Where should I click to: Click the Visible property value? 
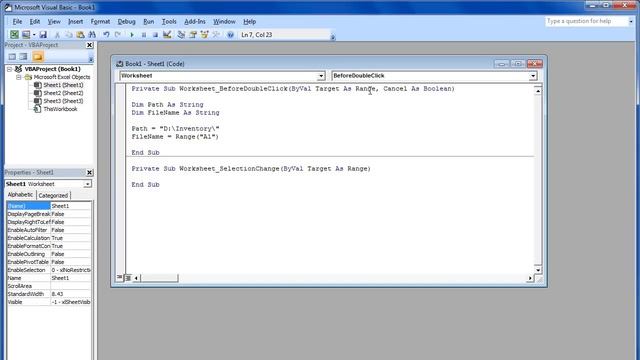pos(71,302)
